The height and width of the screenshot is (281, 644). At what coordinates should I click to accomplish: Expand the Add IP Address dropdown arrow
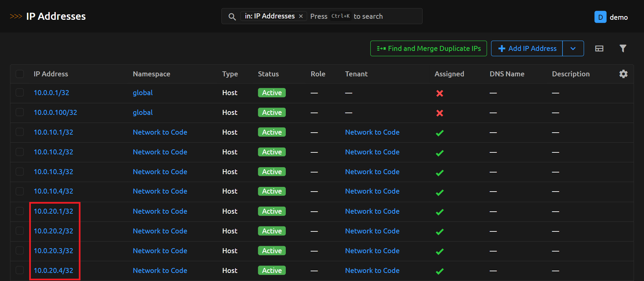(573, 49)
